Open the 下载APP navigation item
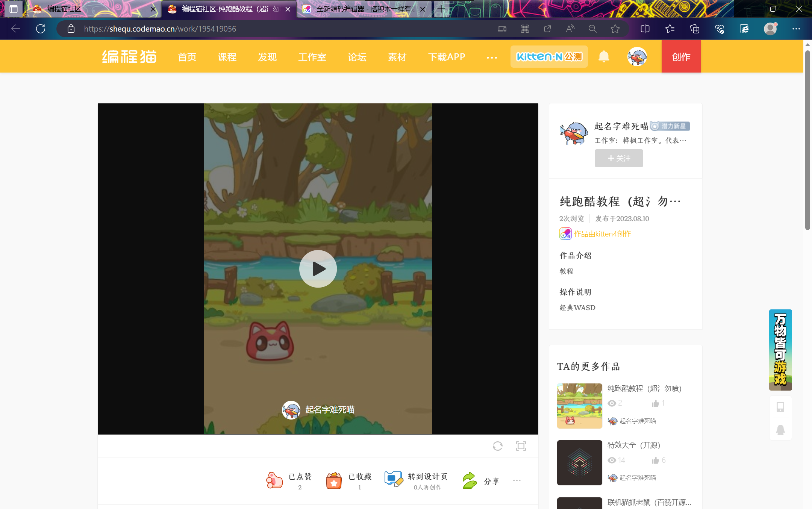This screenshot has width=812, height=509. click(x=447, y=57)
